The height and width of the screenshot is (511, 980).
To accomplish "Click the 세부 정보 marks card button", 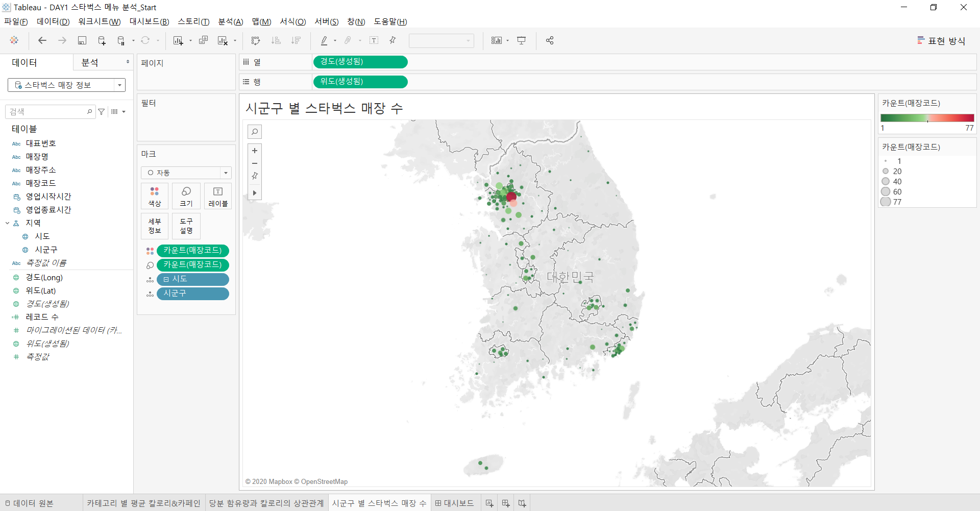I will click(155, 226).
